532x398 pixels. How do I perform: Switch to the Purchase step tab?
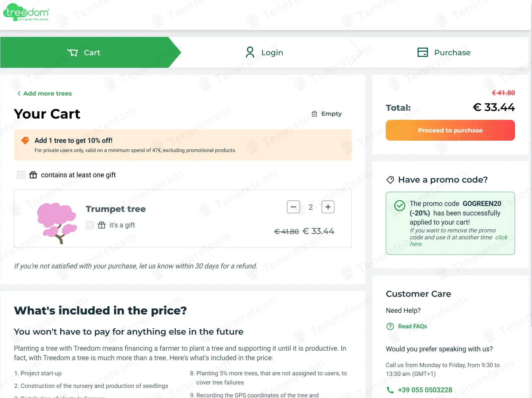tap(444, 52)
